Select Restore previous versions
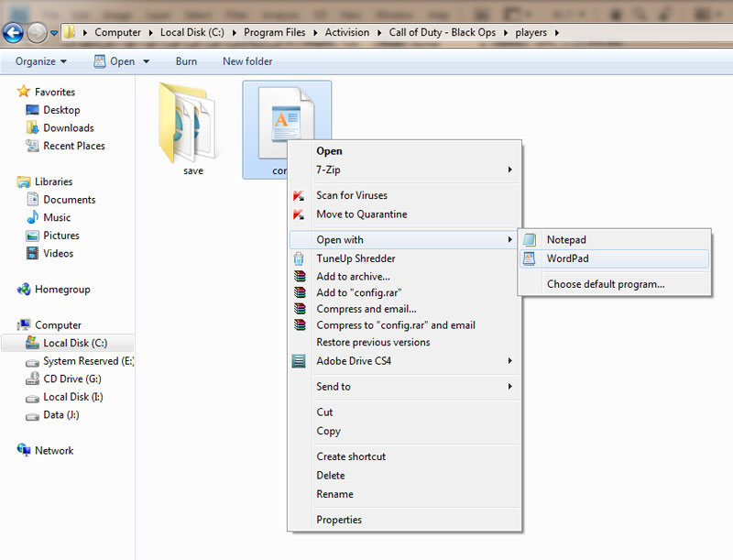This screenshot has width=733, height=560. (405, 342)
